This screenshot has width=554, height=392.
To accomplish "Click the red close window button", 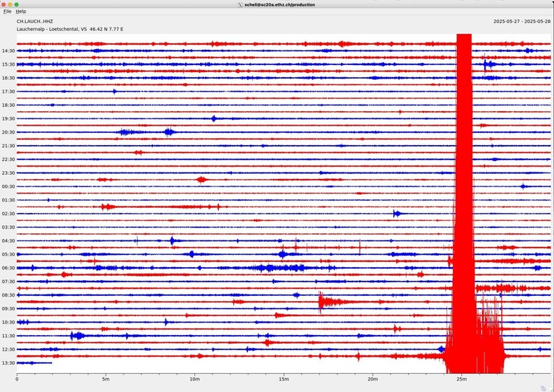I will coord(3,4).
